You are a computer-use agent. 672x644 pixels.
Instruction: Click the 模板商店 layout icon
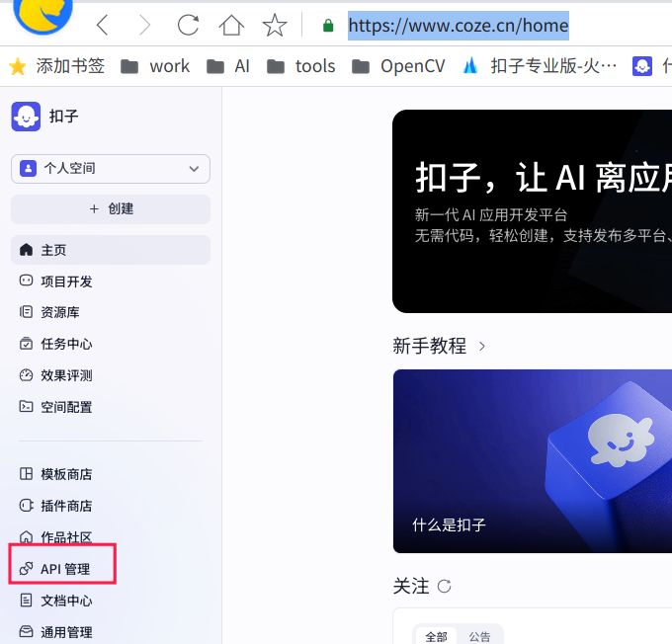26,474
